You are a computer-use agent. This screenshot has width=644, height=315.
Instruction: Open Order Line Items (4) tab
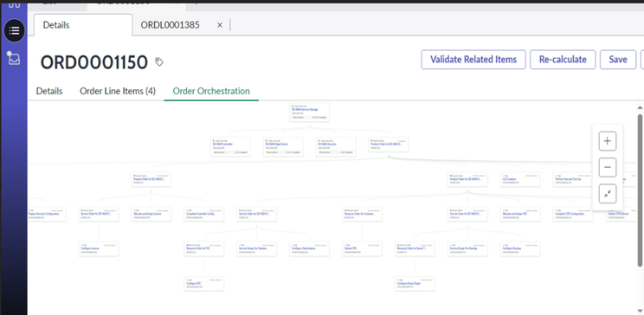tap(118, 91)
